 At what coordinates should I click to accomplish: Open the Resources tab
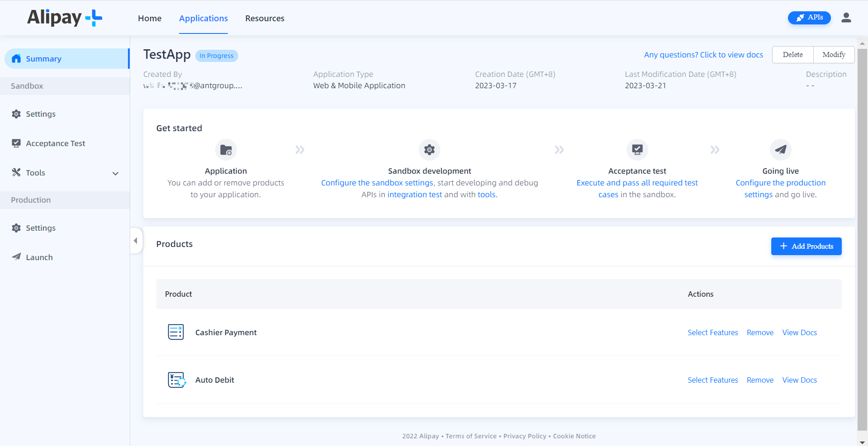tap(264, 18)
